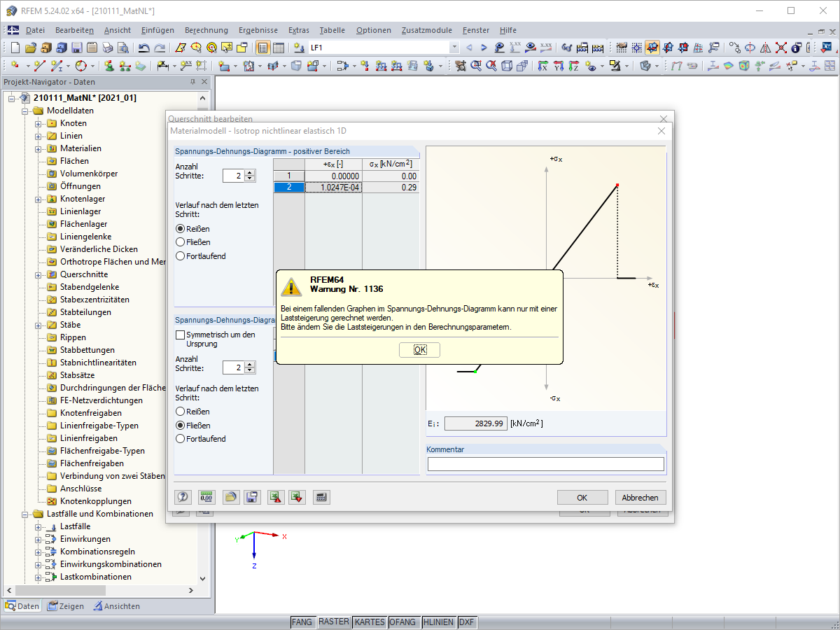
Task: Click view in X direction icon
Action: (x=543, y=66)
